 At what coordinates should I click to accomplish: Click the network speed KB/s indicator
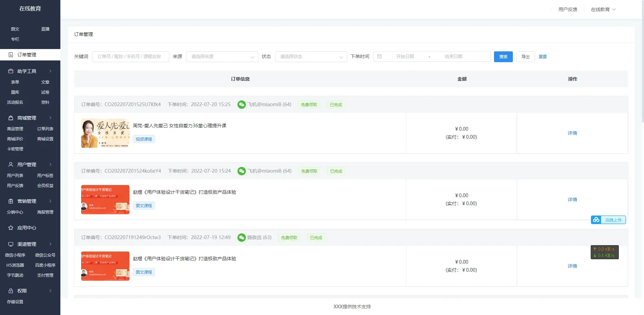click(x=604, y=252)
